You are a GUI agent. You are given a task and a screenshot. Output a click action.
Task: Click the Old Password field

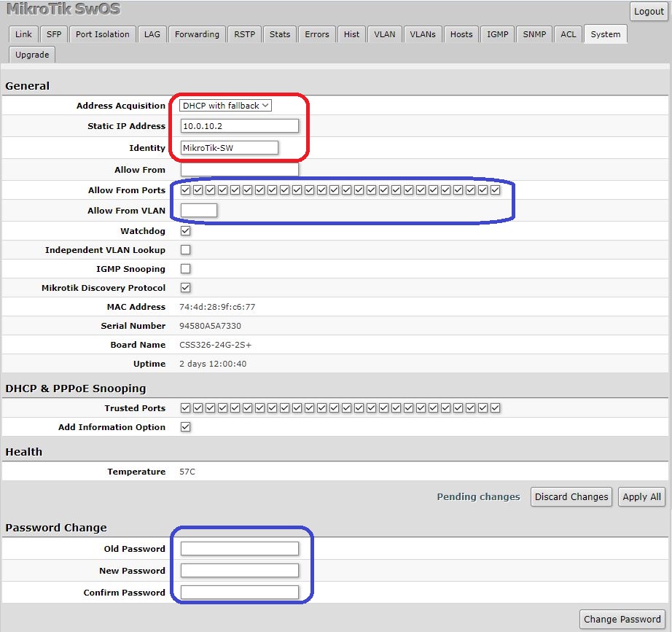[239, 549]
